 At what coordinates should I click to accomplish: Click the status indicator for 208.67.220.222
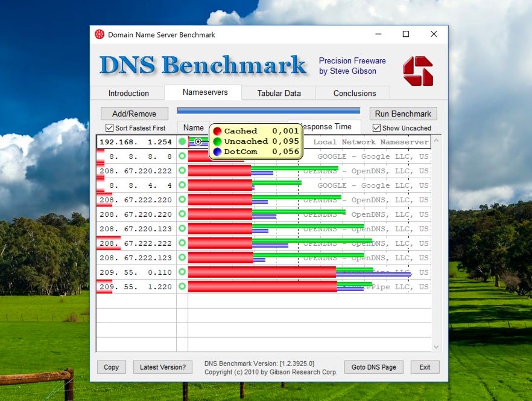coord(181,171)
